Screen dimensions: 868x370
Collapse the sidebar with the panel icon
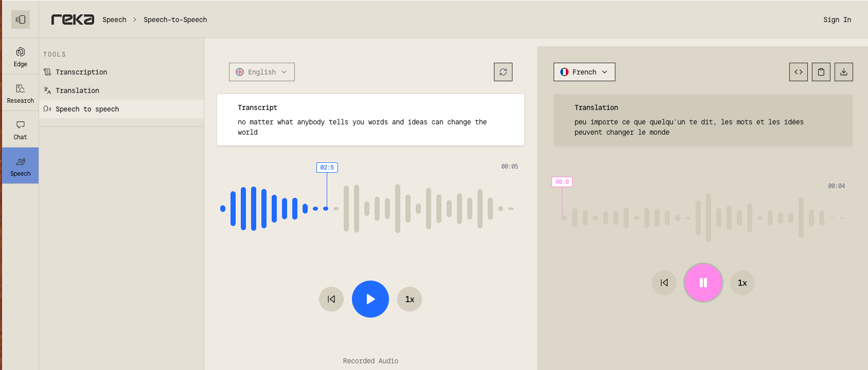pyautogui.click(x=21, y=20)
